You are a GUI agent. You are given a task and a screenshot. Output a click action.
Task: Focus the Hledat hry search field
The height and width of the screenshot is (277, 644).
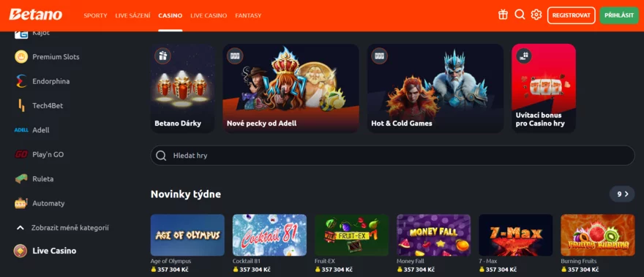(x=392, y=156)
